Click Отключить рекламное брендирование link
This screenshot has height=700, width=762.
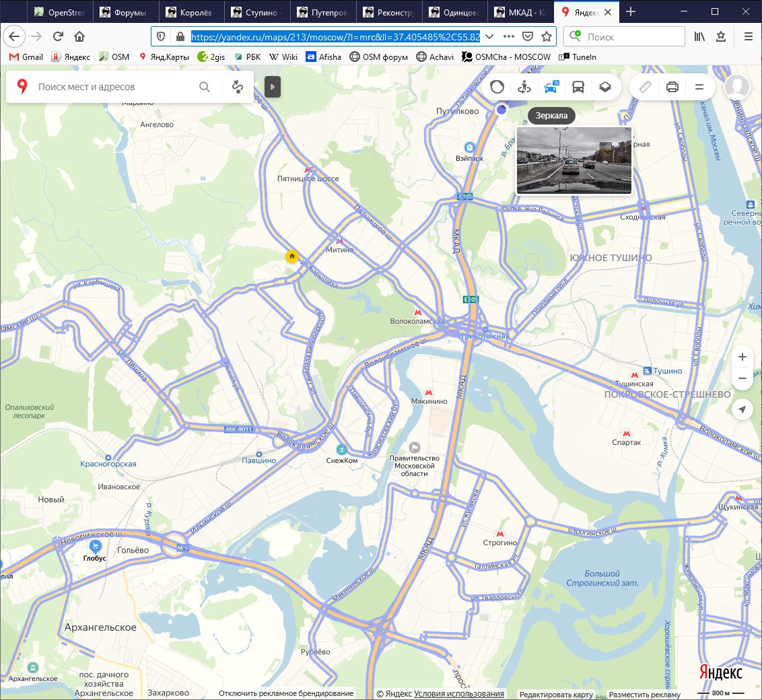(285, 693)
